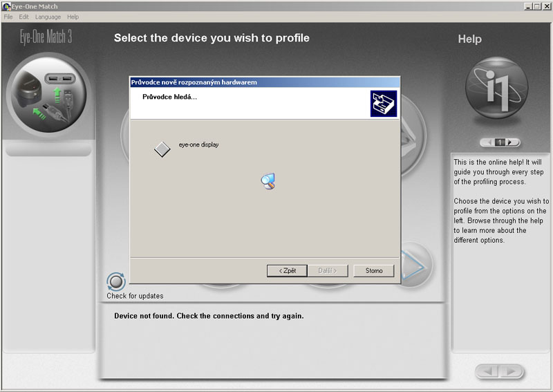Open the Help menu in the menu bar
Image resolution: width=553 pixels, height=392 pixels.
pos(73,17)
